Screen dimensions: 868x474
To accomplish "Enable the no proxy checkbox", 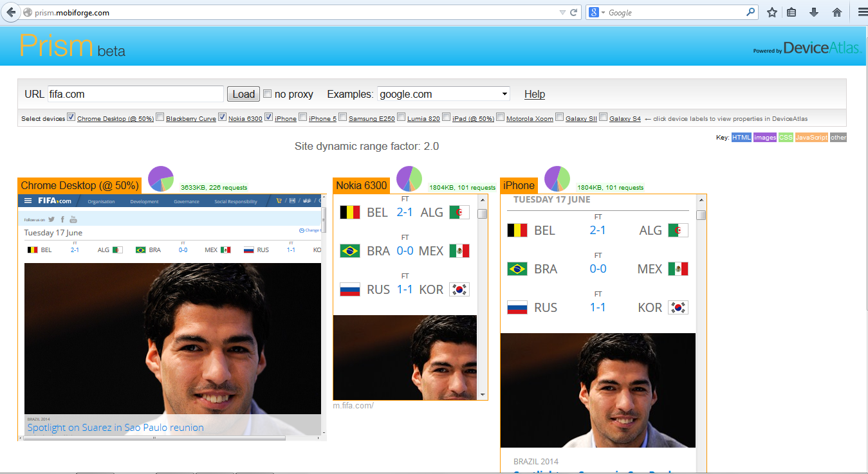I will click(268, 94).
